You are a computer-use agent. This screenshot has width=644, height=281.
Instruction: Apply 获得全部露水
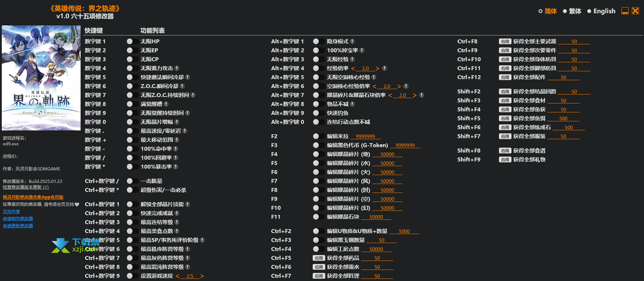coord(319,267)
